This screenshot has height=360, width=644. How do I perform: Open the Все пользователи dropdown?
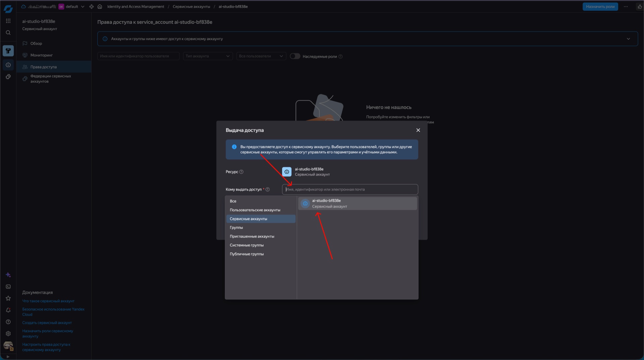[x=261, y=56]
